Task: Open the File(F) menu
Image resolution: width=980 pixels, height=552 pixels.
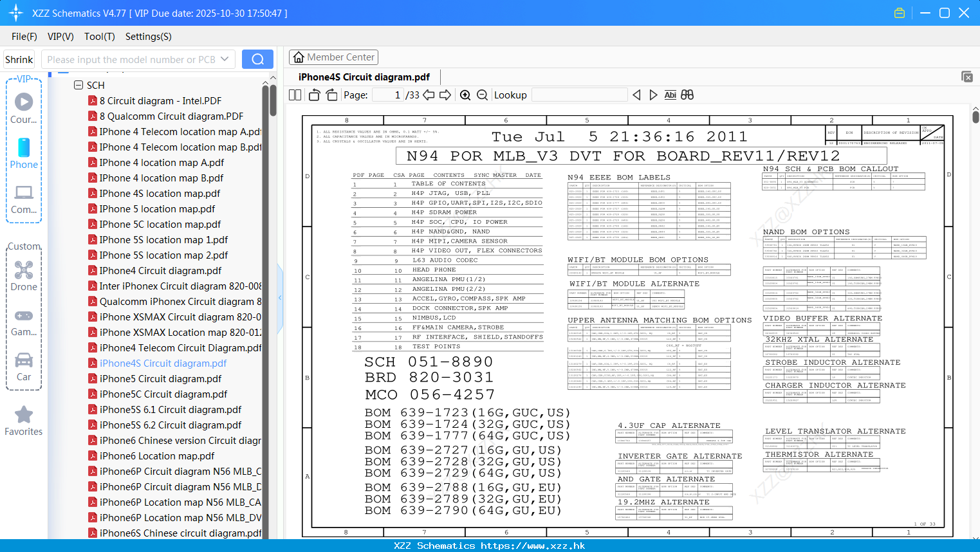Action: [24, 37]
